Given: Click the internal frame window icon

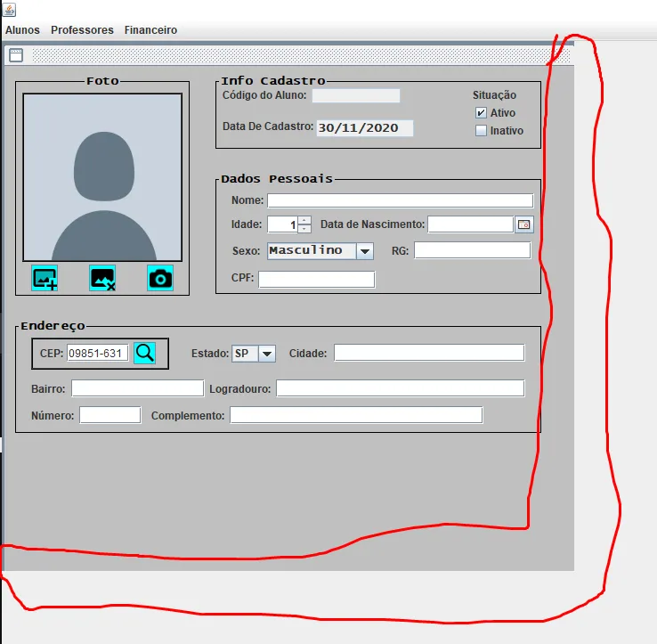Looking at the screenshot, I should (x=16, y=55).
